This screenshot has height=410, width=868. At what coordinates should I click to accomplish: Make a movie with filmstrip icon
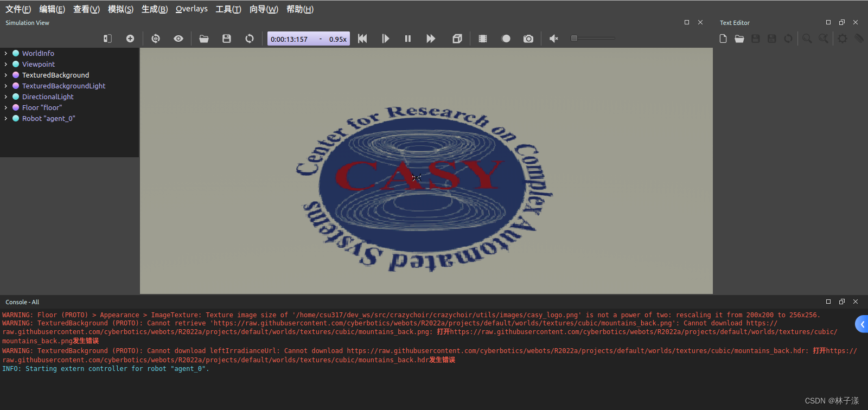483,39
